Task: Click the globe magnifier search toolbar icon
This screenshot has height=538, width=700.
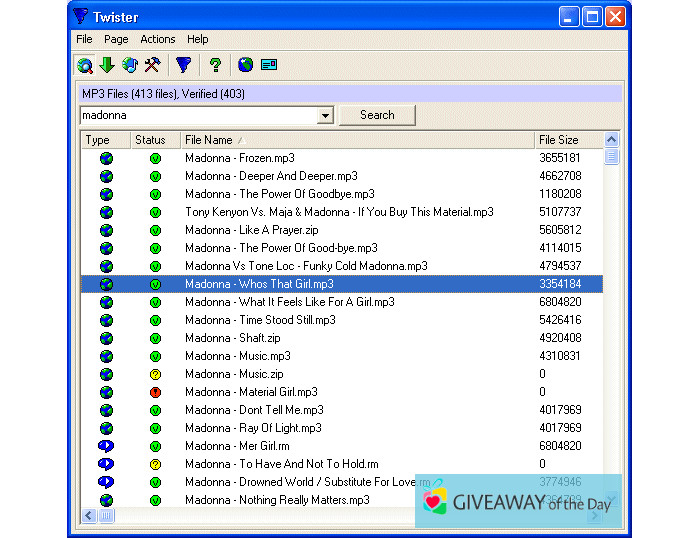Action: coord(86,65)
